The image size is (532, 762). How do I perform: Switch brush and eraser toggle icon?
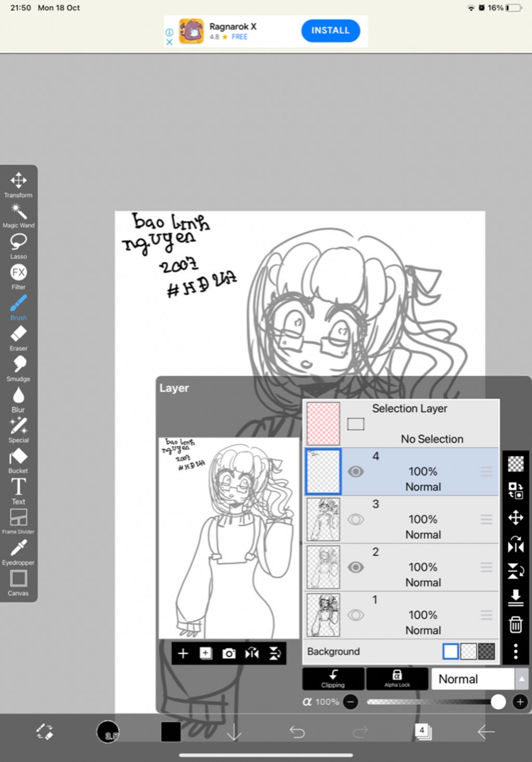click(45, 732)
